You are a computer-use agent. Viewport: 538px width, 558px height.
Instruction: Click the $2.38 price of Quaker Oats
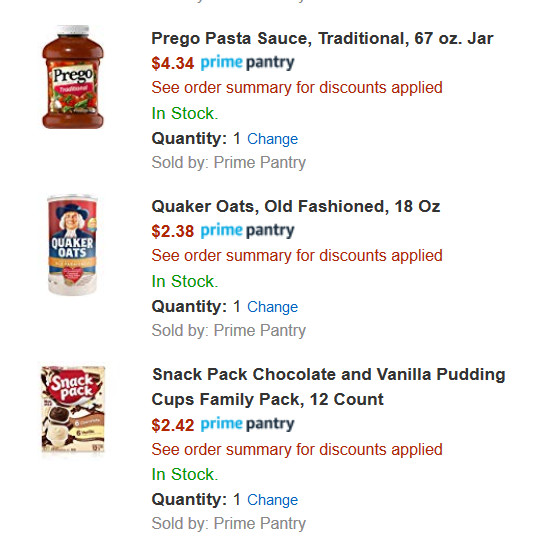pos(173,232)
